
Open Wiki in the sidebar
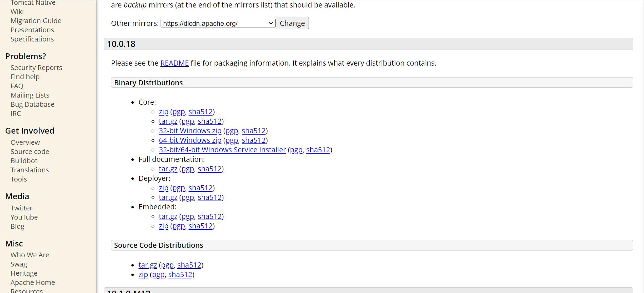(17, 12)
